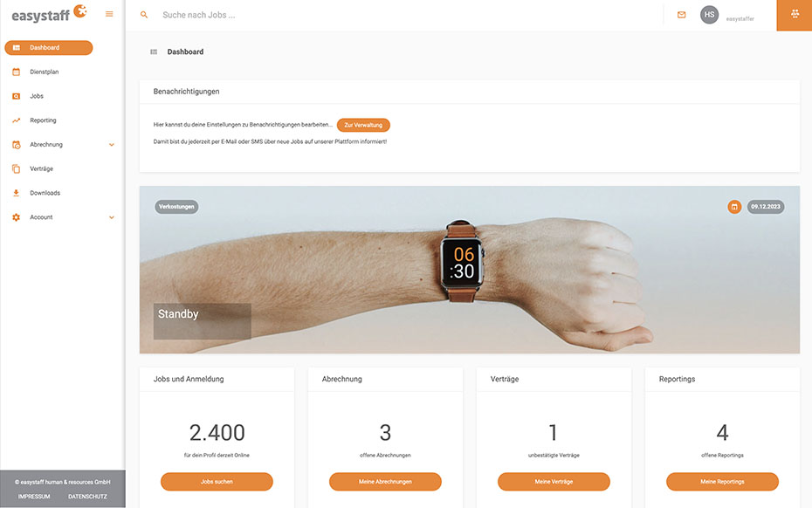Select the Dashboard sidebar item
Image resolution: width=812 pixels, height=508 pixels.
(49, 48)
